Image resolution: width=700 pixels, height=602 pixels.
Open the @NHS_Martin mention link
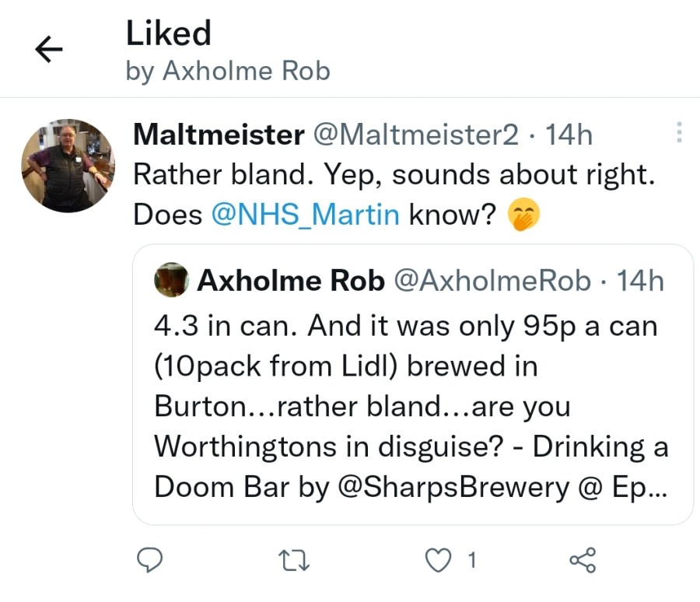pos(305,215)
